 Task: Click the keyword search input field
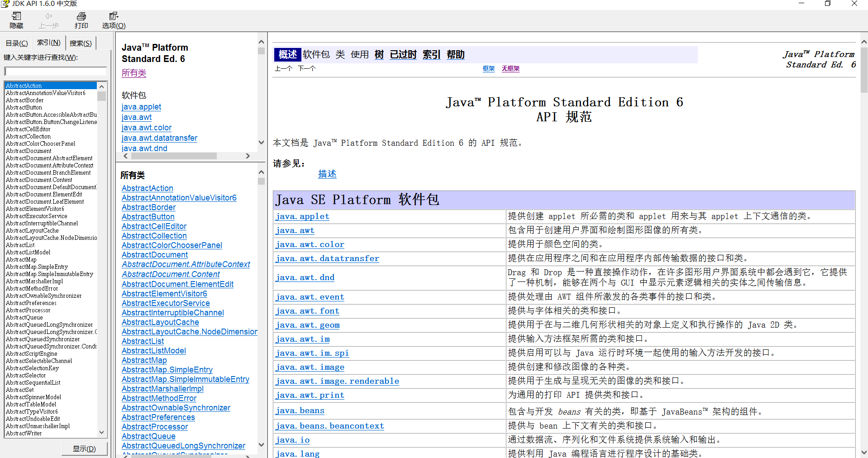56,71
